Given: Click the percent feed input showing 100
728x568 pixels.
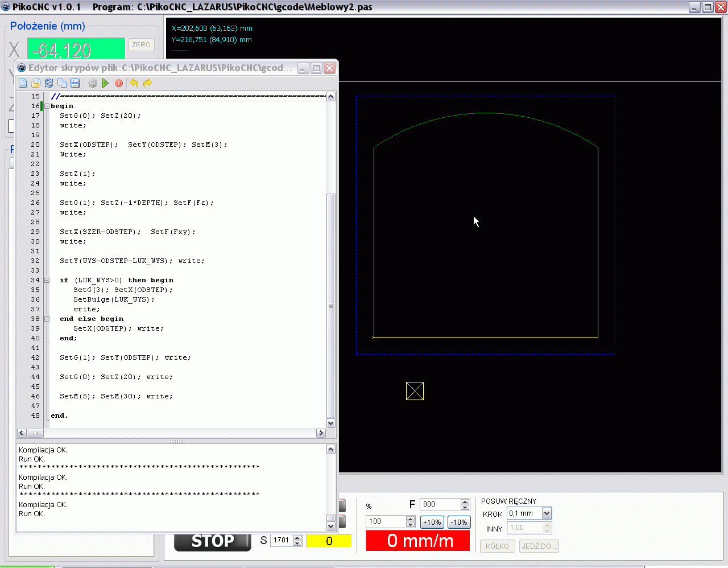Looking at the screenshot, I should pyautogui.click(x=387, y=521).
